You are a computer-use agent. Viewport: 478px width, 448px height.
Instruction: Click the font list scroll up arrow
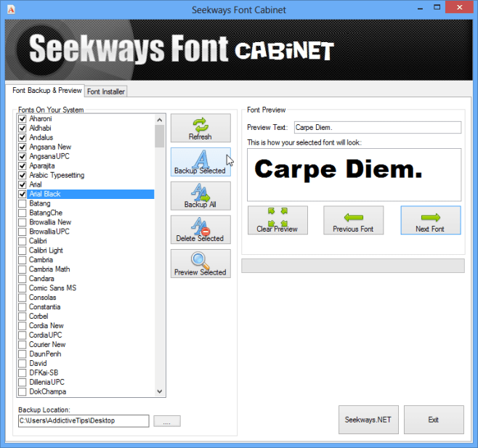(159, 120)
